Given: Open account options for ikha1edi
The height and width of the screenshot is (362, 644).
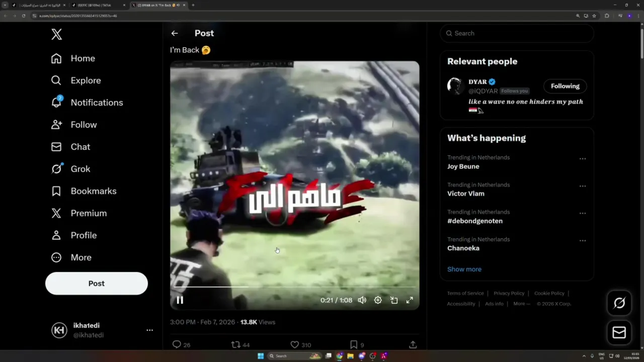Looking at the screenshot, I should (x=149, y=330).
